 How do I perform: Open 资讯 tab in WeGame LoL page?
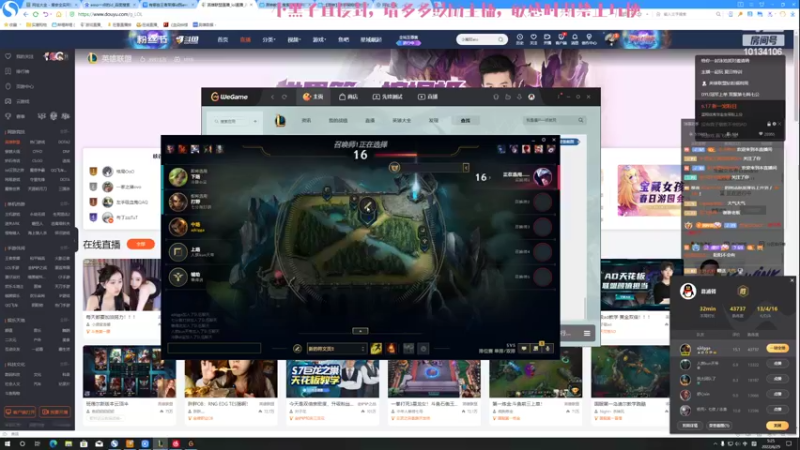(306, 120)
